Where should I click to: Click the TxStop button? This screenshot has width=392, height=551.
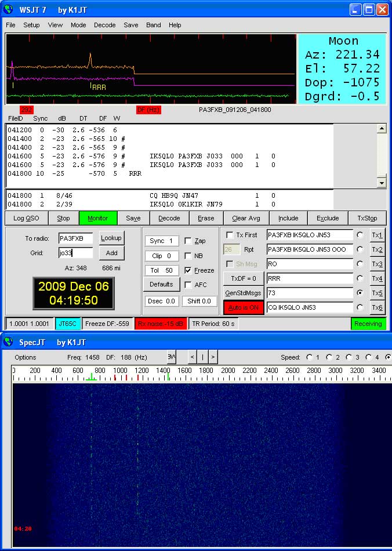click(367, 218)
